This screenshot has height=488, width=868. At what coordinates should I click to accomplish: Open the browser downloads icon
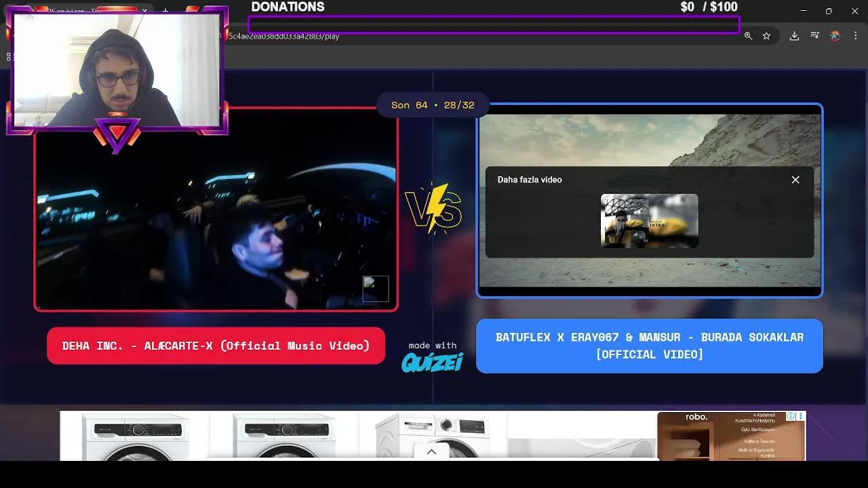794,36
